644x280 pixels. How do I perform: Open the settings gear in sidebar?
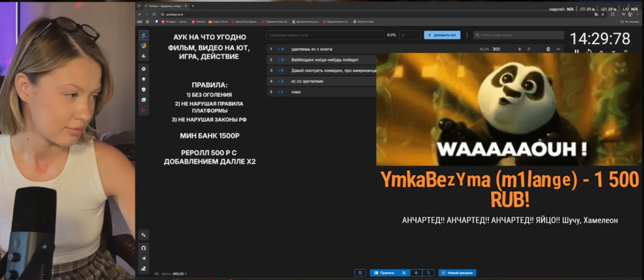point(144,69)
